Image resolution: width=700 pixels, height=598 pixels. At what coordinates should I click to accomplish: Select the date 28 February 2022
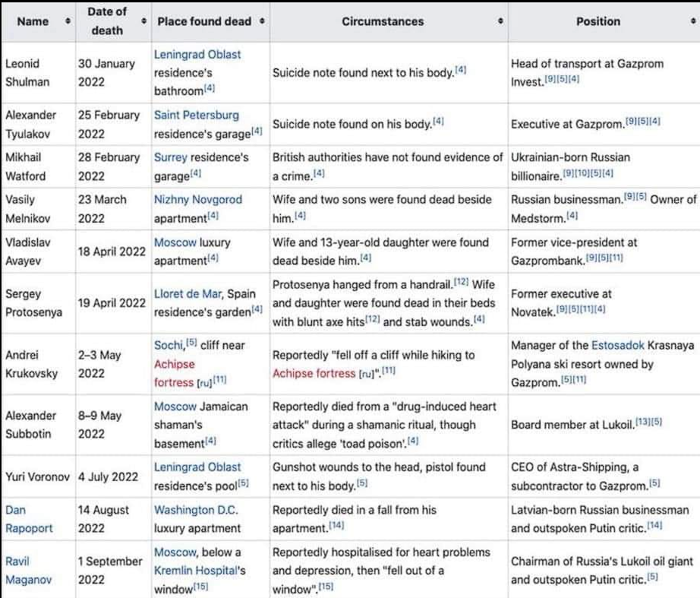pos(109,166)
